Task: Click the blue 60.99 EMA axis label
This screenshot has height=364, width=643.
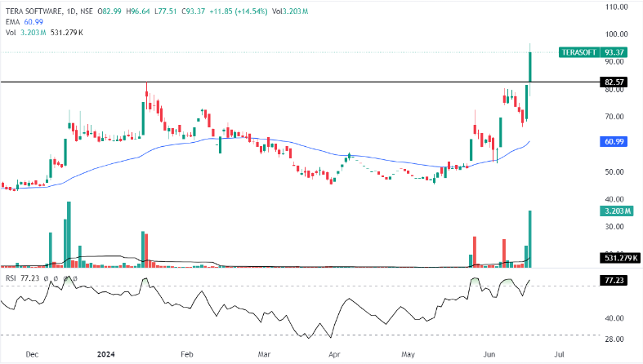Action: [x=614, y=142]
